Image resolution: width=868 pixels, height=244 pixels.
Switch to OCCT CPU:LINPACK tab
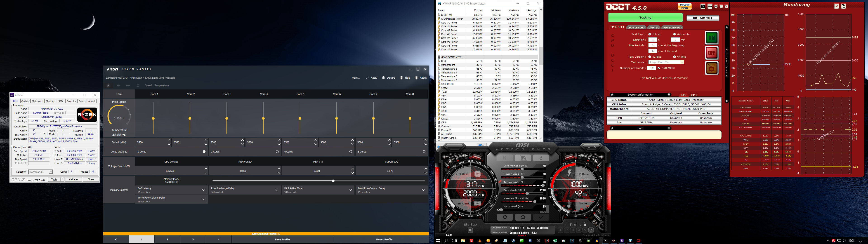636,28
